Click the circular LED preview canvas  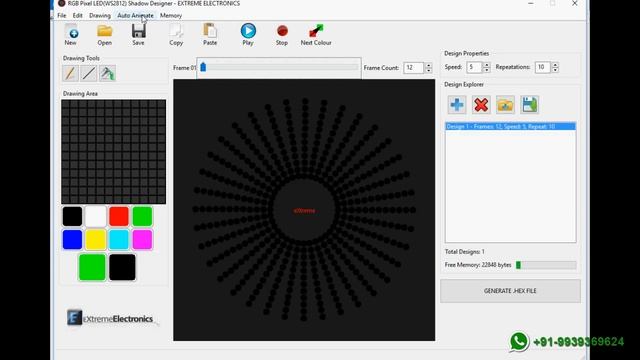pyautogui.click(x=304, y=210)
